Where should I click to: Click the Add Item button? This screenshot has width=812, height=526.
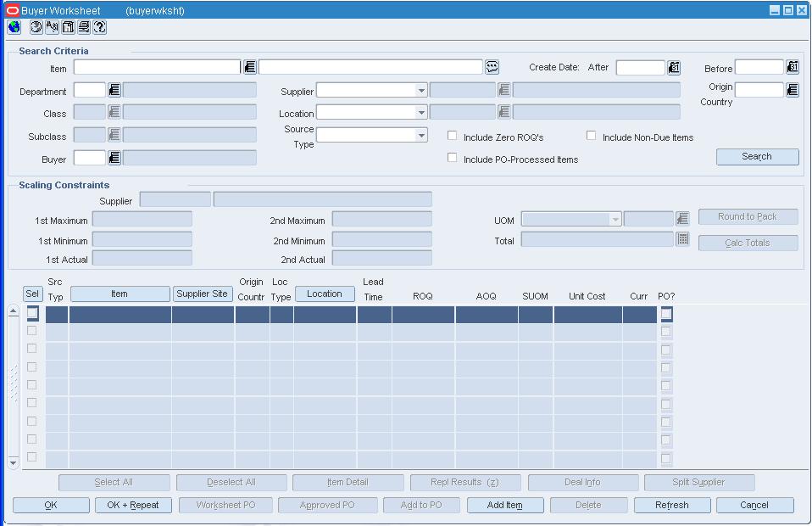coord(505,505)
